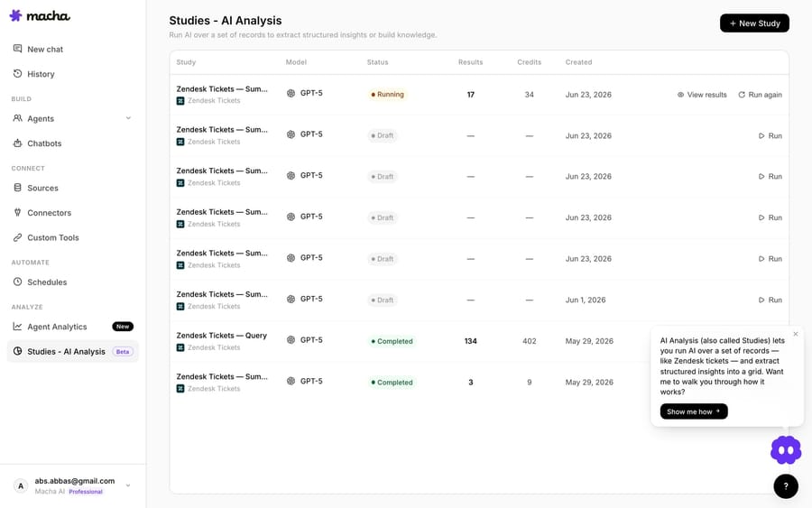Open History in sidebar
This screenshot has width=812, height=508.
click(x=72, y=74)
